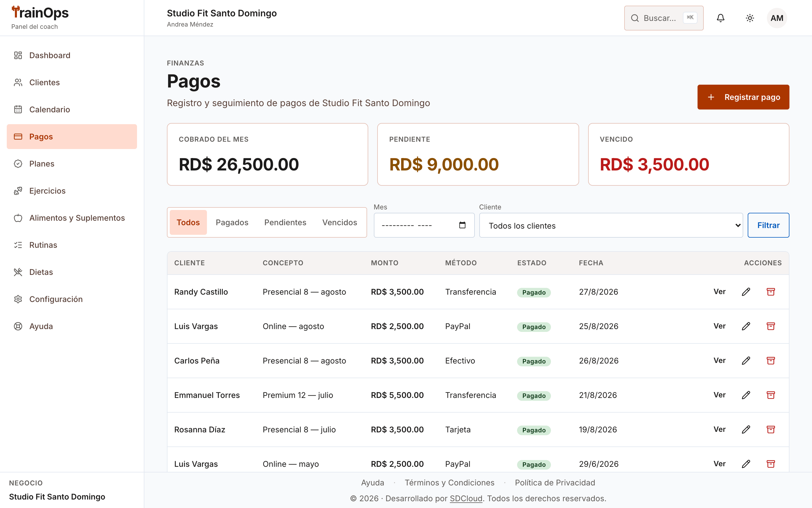Screen dimensions: 812x508
Task: Open Planes section
Action: point(72,164)
